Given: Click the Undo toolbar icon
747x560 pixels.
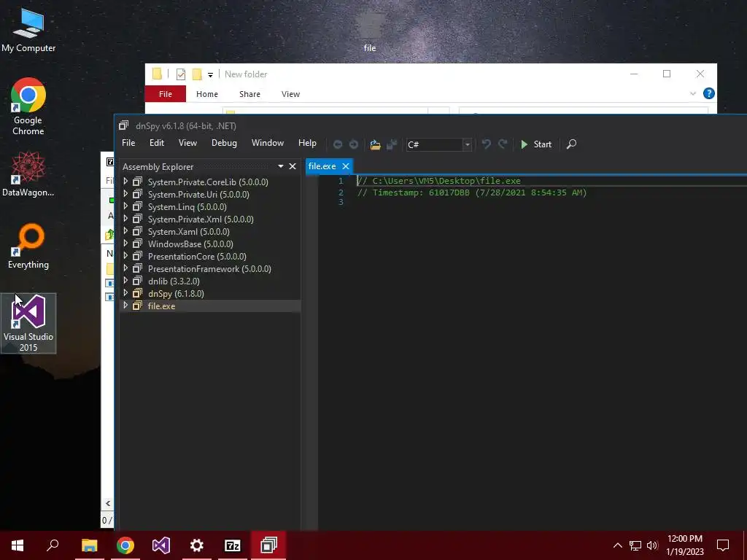Looking at the screenshot, I should pos(486,144).
